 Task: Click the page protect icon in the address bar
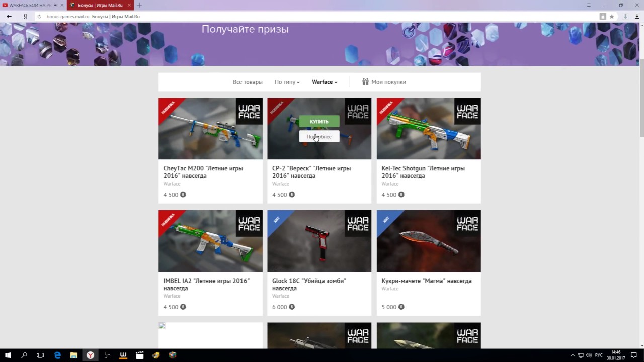click(603, 16)
